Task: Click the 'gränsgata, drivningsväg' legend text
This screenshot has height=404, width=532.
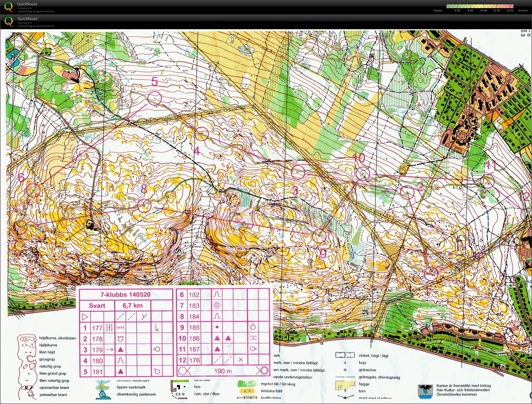Action: tap(379, 377)
